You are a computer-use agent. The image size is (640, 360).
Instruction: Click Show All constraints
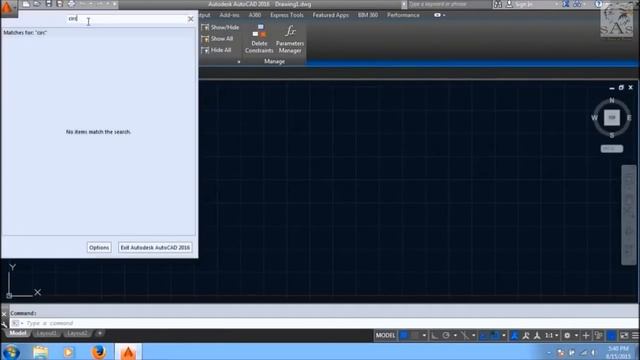[x=218, y=39]
